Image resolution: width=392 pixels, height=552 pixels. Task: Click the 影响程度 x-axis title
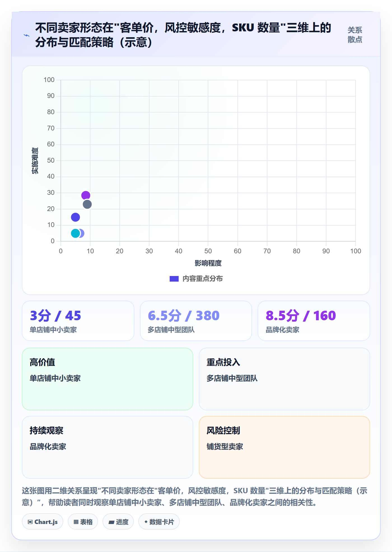coord(208,263)
